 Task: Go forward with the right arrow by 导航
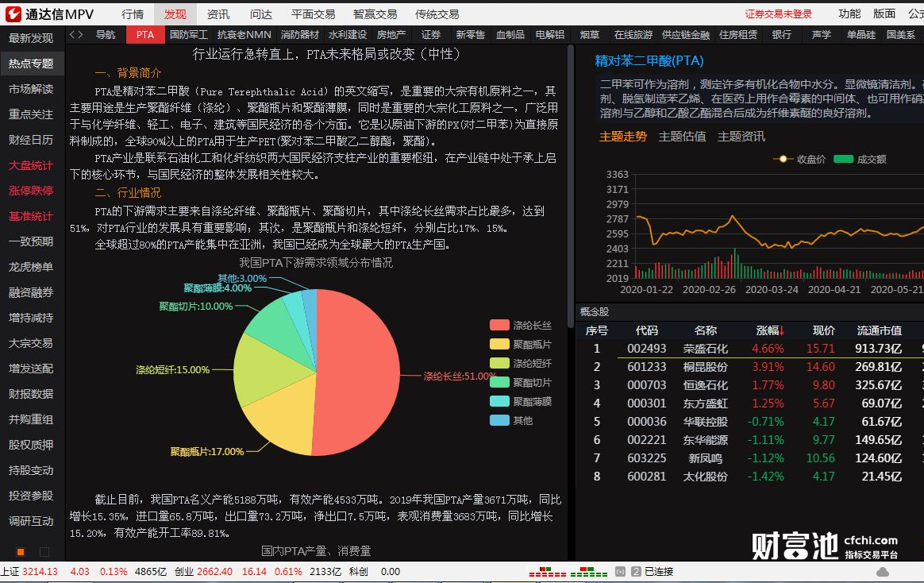[x=80, y=35]
